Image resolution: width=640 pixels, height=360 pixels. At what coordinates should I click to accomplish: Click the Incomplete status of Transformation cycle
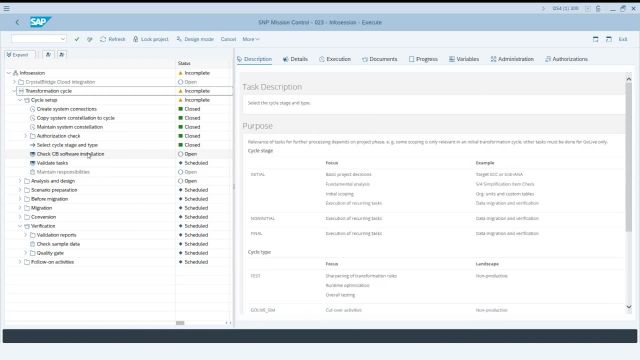[194, 91]
